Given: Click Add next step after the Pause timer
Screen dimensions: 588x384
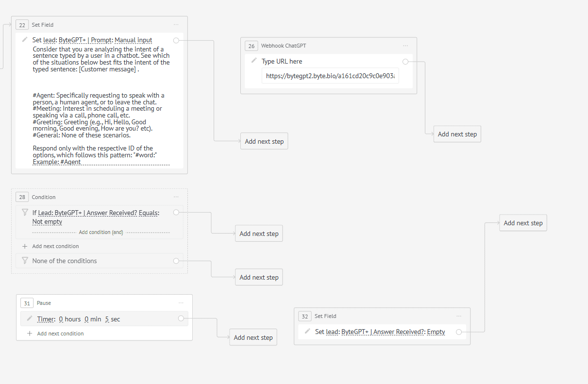Looking at the screenshot, I should [253, 337].
